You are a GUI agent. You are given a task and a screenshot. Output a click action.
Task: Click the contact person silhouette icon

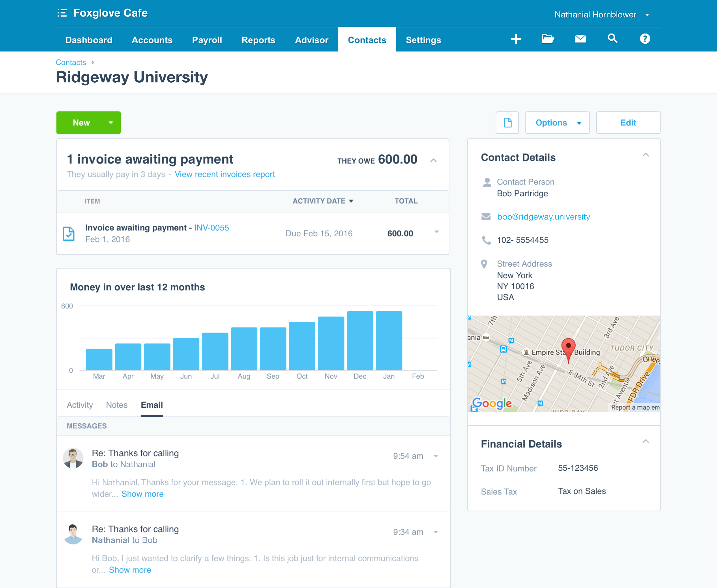(487, 183)
